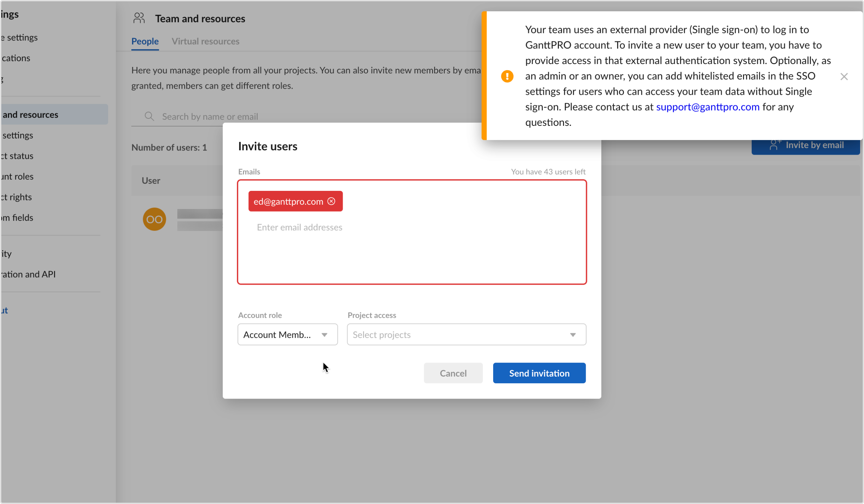
Task: Open the support@ganttpro.com email link
Action: tap(708, 107)
